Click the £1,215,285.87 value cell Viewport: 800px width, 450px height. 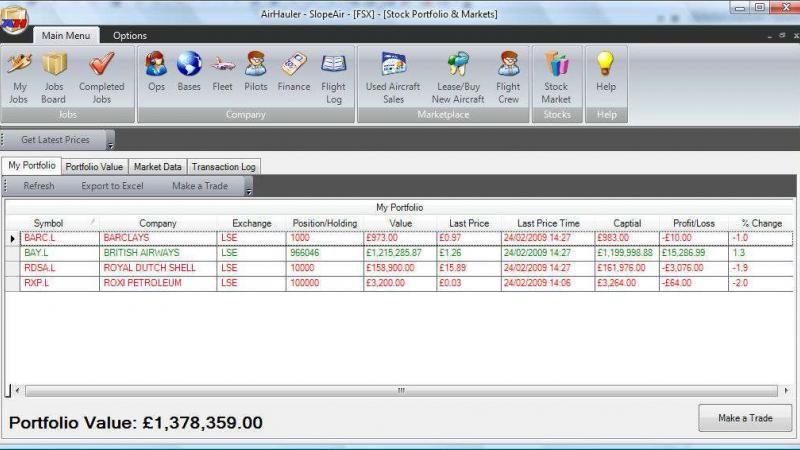(400, 253)
